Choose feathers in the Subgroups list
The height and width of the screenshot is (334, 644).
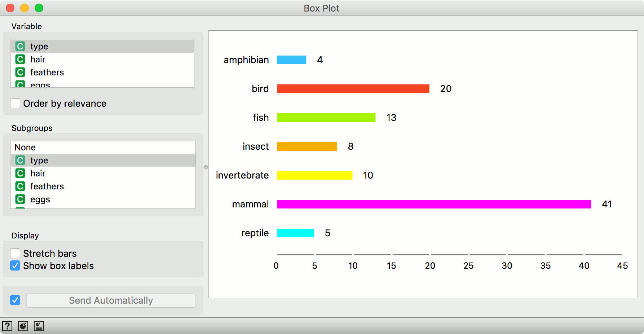tap(47, 186)
